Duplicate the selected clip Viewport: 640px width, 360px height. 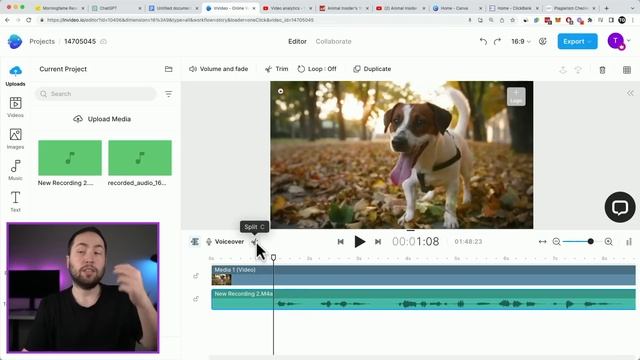pyautogui.click(x=372, y=69)
